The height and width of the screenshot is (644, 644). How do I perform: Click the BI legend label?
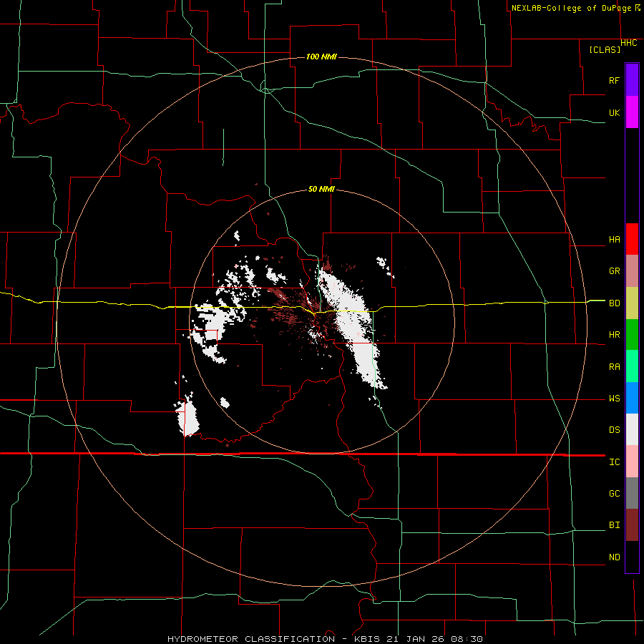(x=614, y=525)
